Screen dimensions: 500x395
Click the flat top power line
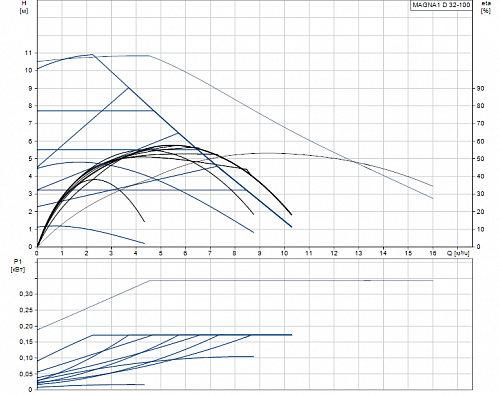pos(292,280)
